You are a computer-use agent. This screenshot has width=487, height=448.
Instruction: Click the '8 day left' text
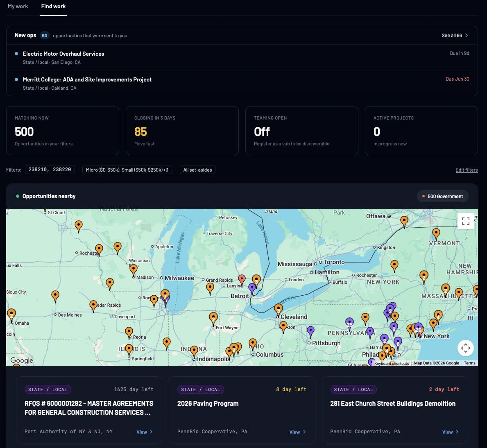(x=291, y=389)
